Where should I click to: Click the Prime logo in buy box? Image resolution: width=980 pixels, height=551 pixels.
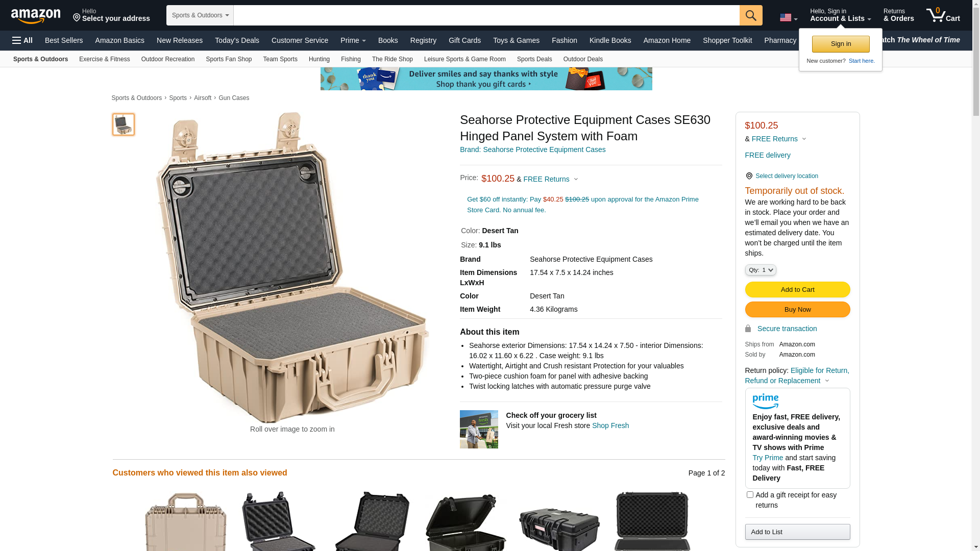(765, 402)
